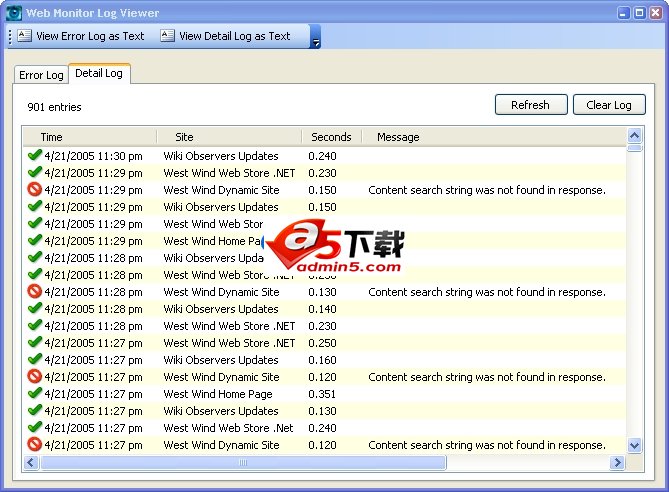Viewport: 669px width, 492px height.
Task: Click the horizontal scrollbar left arrow
Action: (31, 463)
